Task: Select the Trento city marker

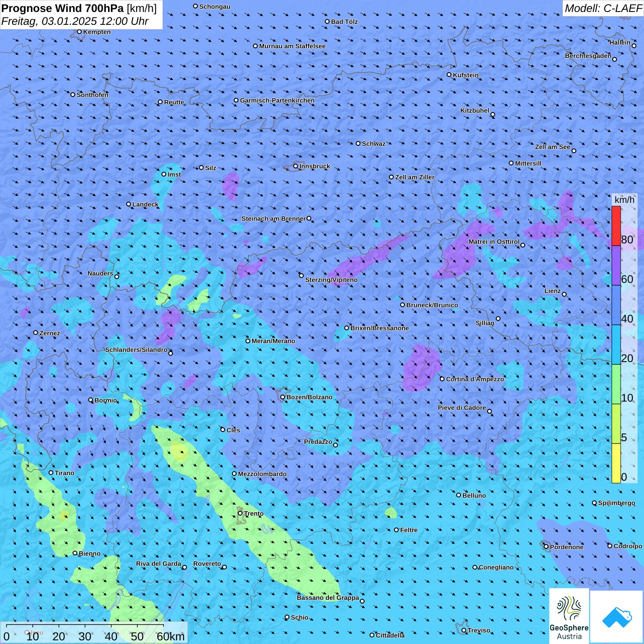Action: [x=240, y=513]
